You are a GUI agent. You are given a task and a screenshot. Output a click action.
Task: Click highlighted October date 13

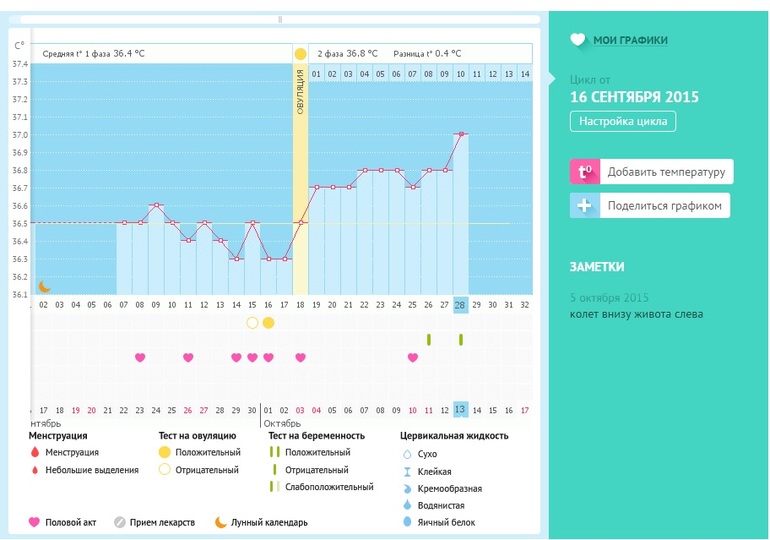click(461, 410)
